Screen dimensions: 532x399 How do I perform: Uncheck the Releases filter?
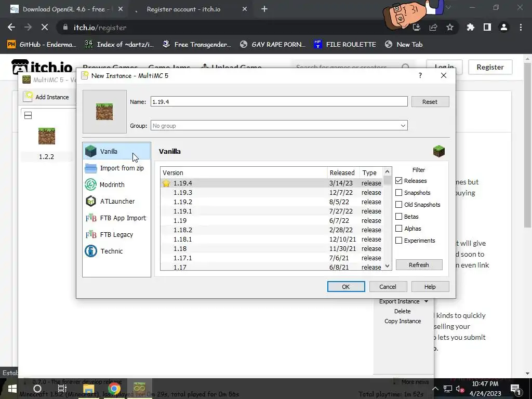[x=398, y=181]
